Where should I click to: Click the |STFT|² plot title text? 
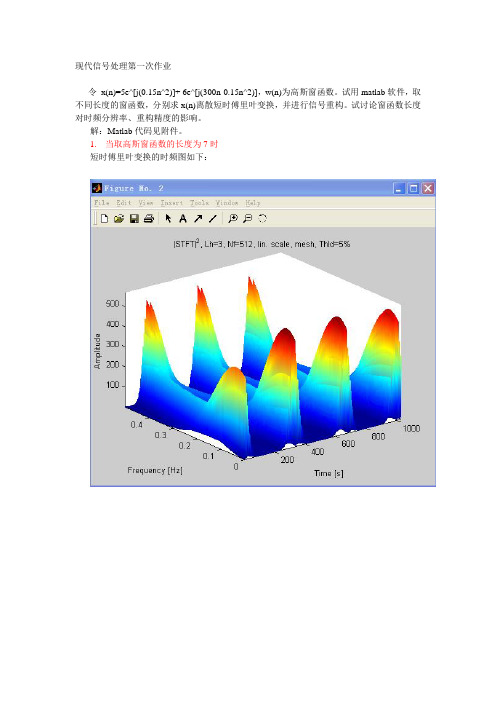click(x=261, y=244)
